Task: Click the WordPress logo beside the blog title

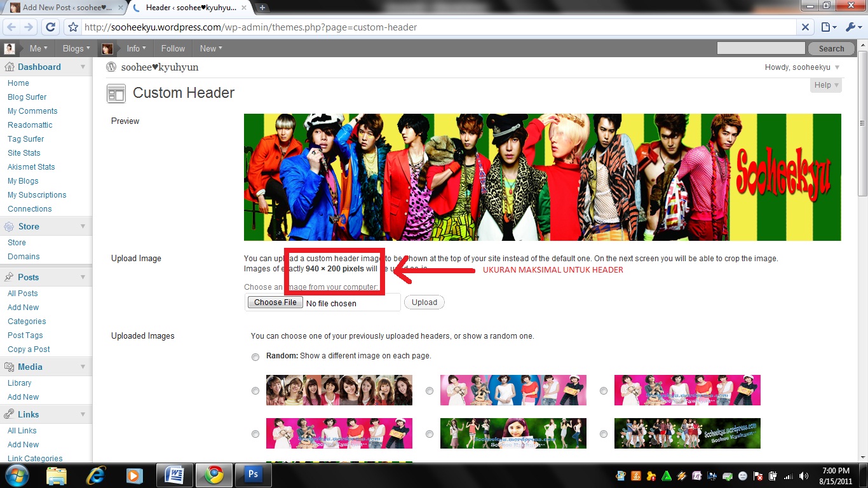Action: (112, 67)
